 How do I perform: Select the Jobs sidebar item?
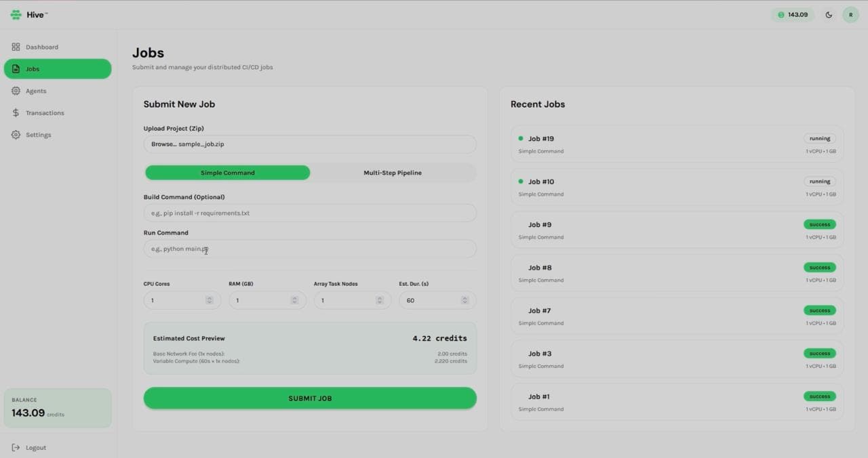click(x=58, y=68)
